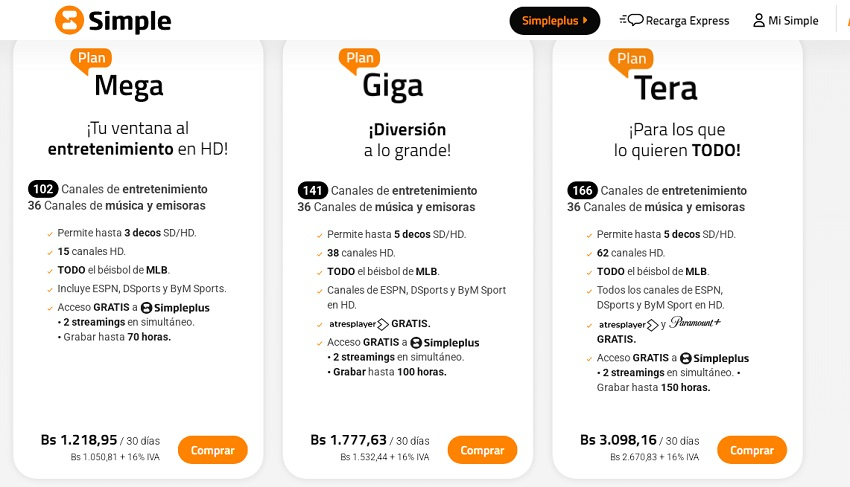Image resolution: width=850 pixels, height=487 pixels.
Task: Click the atresplayer logo in Giga plan
Action: [365, 324]
